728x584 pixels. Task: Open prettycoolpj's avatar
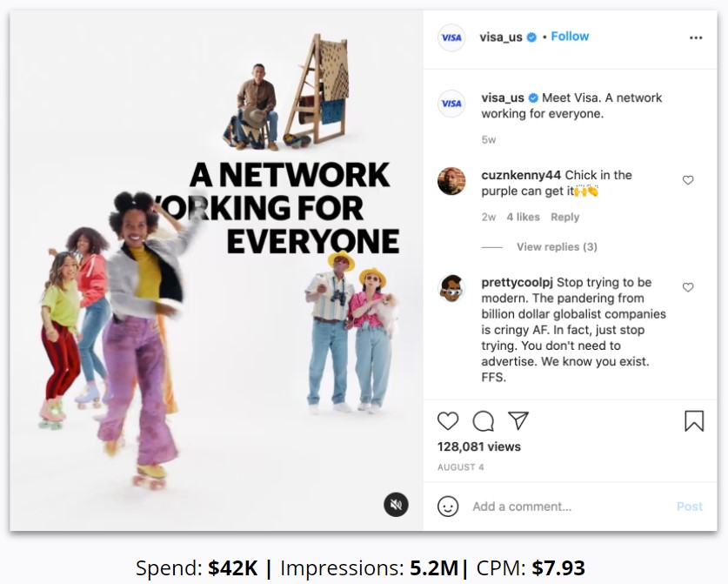(x=451, y=288)
